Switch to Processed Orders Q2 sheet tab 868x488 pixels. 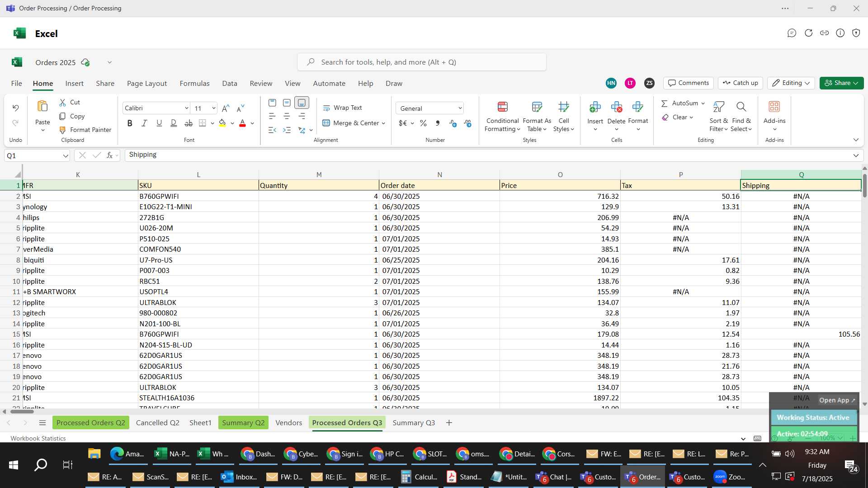(x=90, y=423)
